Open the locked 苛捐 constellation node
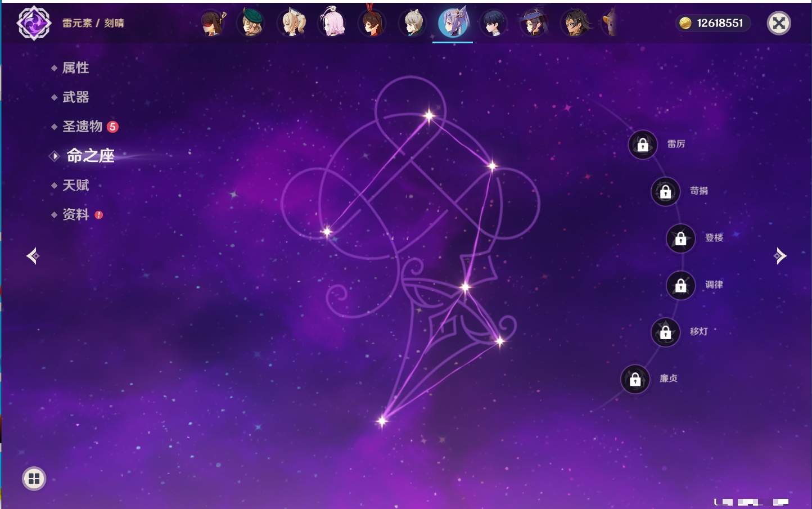 click(666, 192)
